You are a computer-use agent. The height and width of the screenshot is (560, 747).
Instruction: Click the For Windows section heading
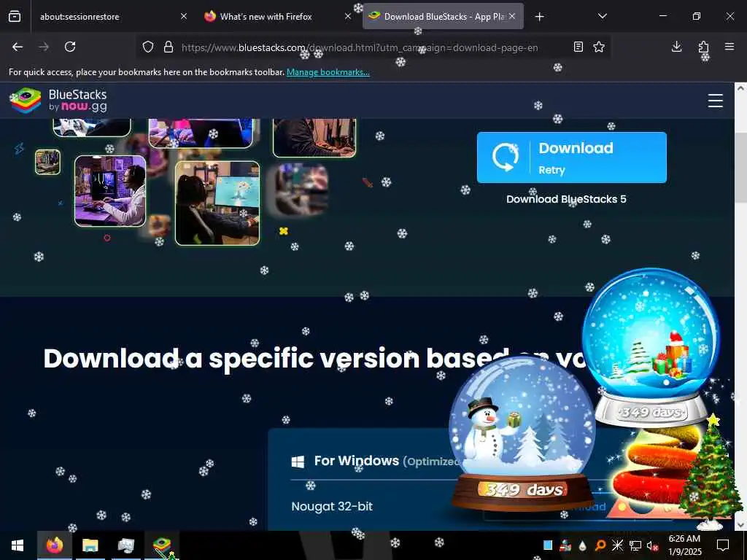356,461
